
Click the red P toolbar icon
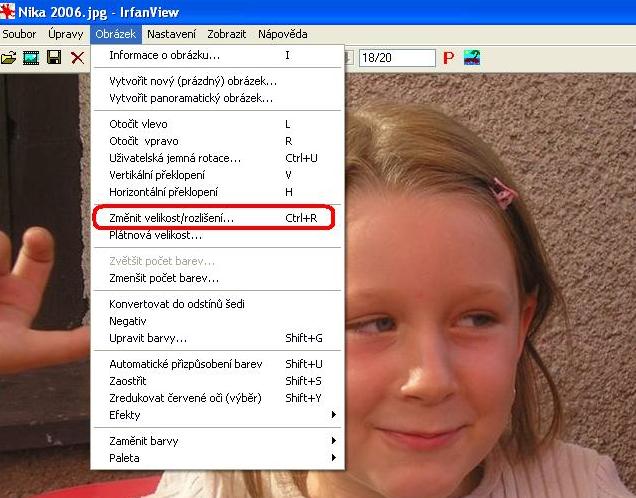point(449,58)
